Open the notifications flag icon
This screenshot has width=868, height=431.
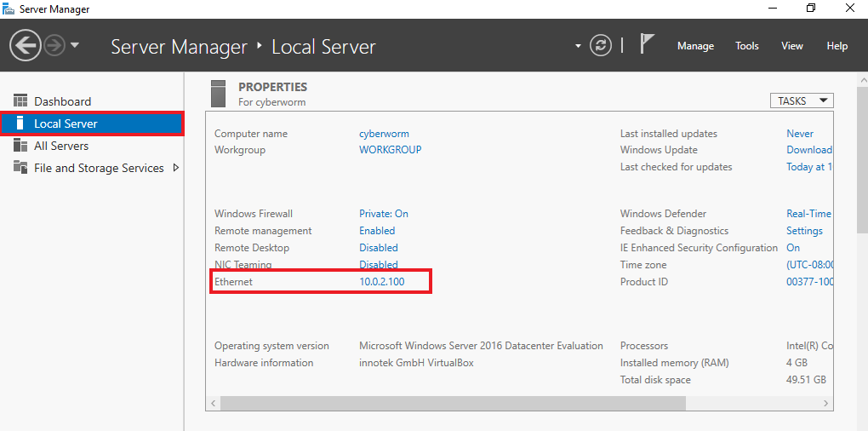pos(647,45)
